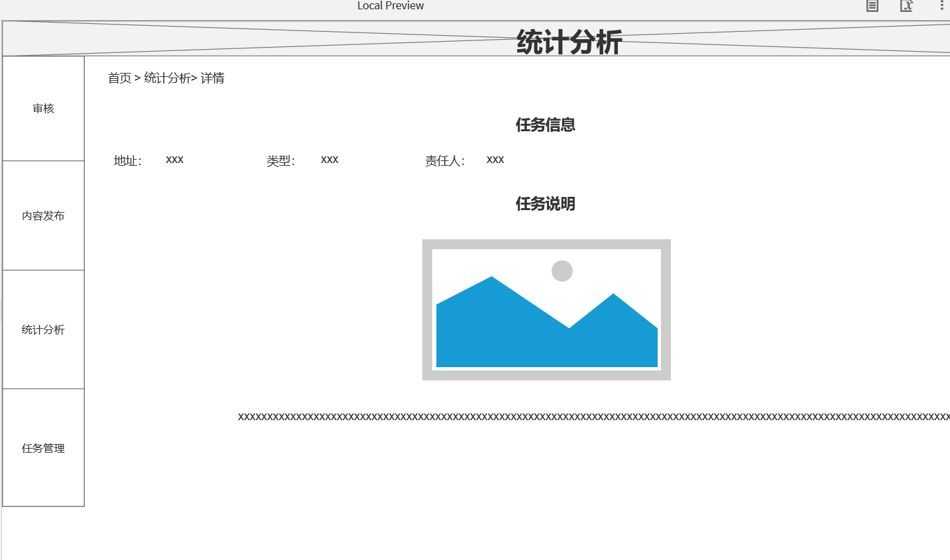The image size is (950, 560).
Task: Open the notes page icon in preview bar
Action: [x=872, y=6]
